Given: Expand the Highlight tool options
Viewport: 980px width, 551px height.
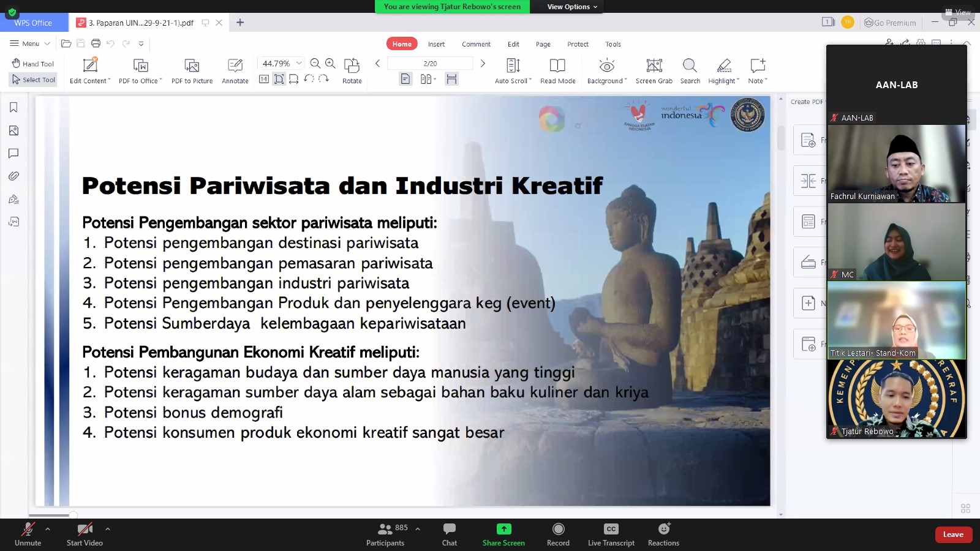Looking at the screenshot, I should click(x=738, y=81).
